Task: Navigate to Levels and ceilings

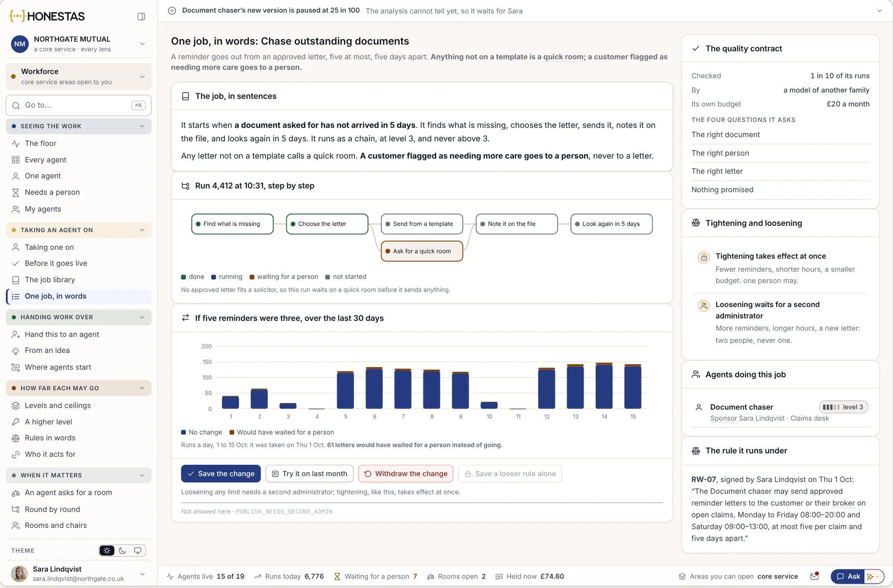Action: (79, 406)
